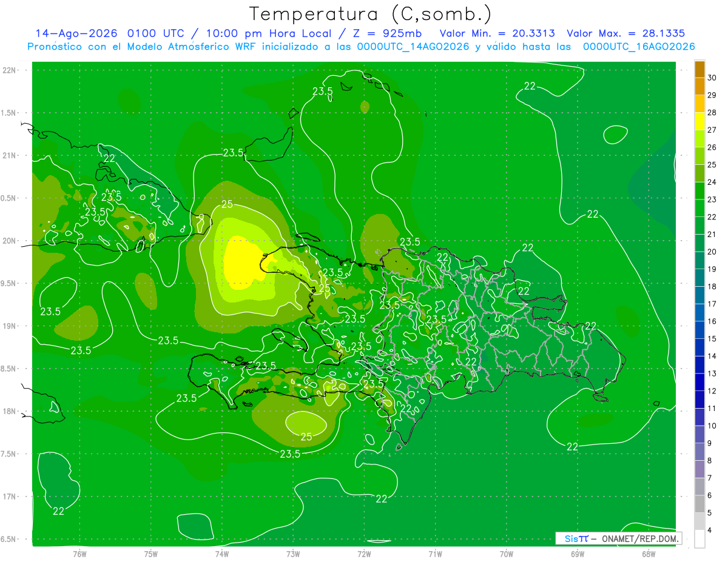Select the '0000UTC_14AGO2026' initialization text

coord(413,47)
